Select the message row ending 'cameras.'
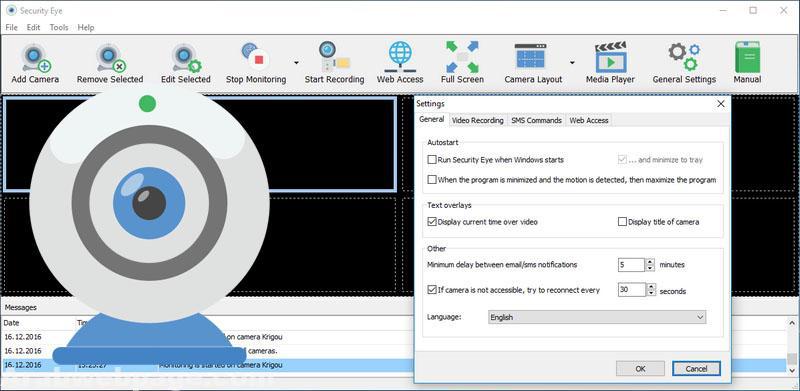800x391 pixels. (393, 351)
